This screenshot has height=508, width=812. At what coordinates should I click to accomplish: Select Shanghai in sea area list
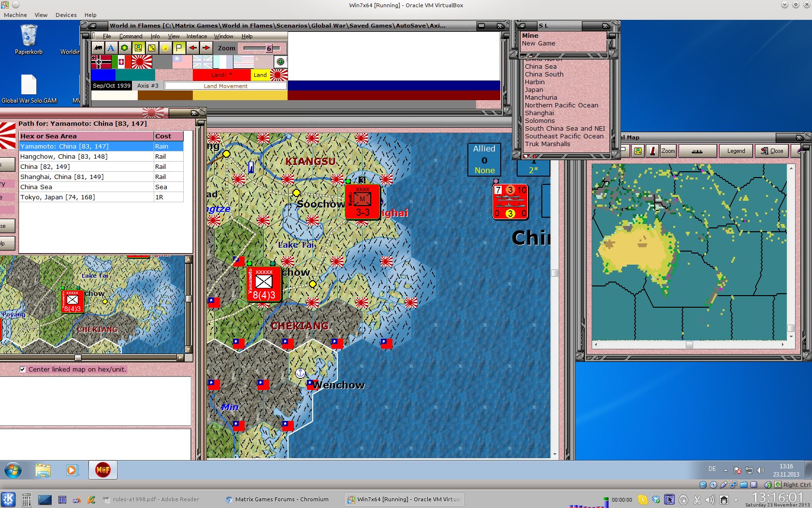pos(539,113)
